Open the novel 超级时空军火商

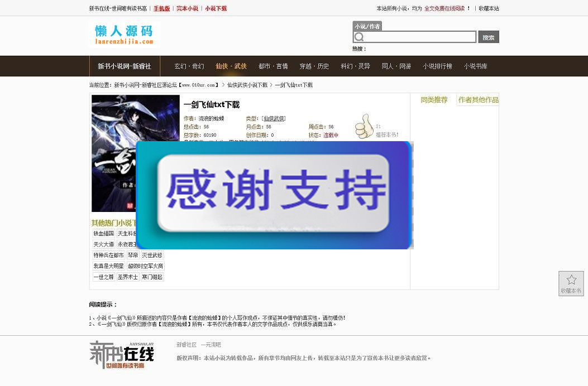[x=146, y=266]
